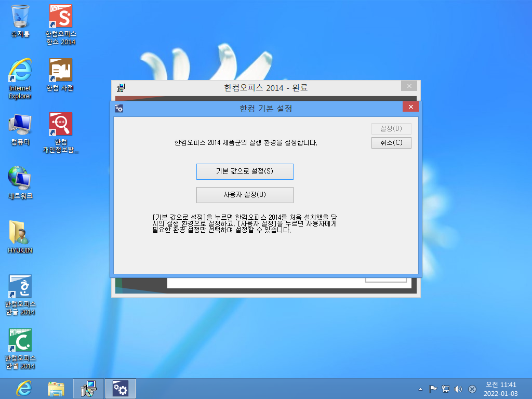Click the circled X tray icon
The height and width of the screenshot is (399, 532).
coord(472,389)
